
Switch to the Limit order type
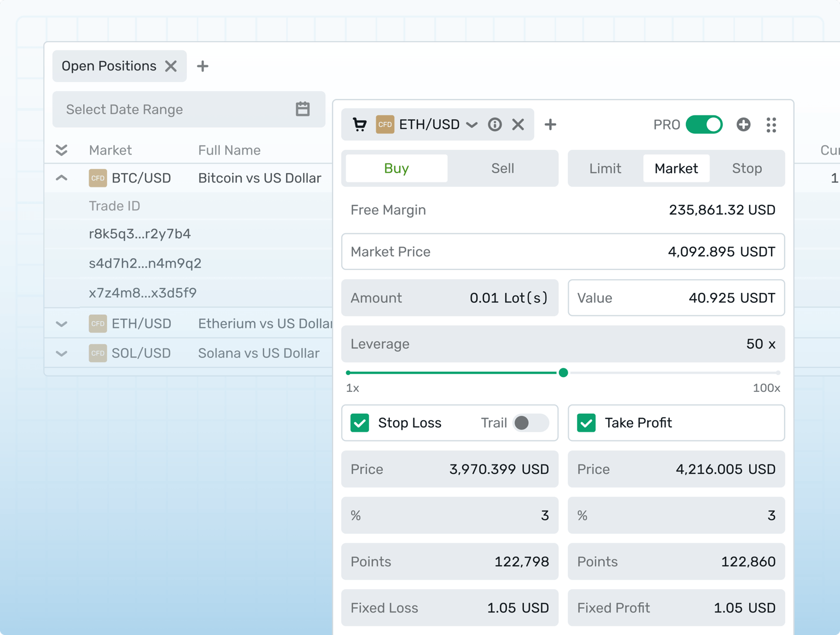[605, 168]
